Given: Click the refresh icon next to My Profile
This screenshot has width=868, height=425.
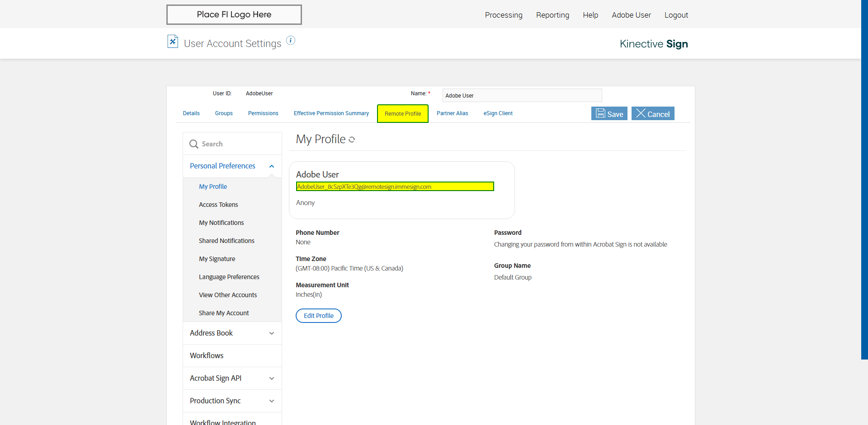Looking at the screenshot, I should click(x=352, y=140).
